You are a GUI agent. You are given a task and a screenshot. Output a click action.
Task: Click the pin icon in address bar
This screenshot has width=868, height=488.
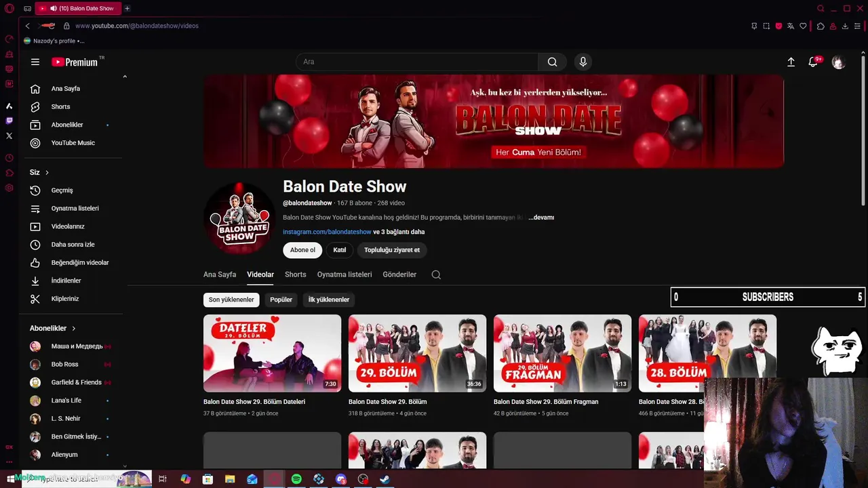click(754, 26)
